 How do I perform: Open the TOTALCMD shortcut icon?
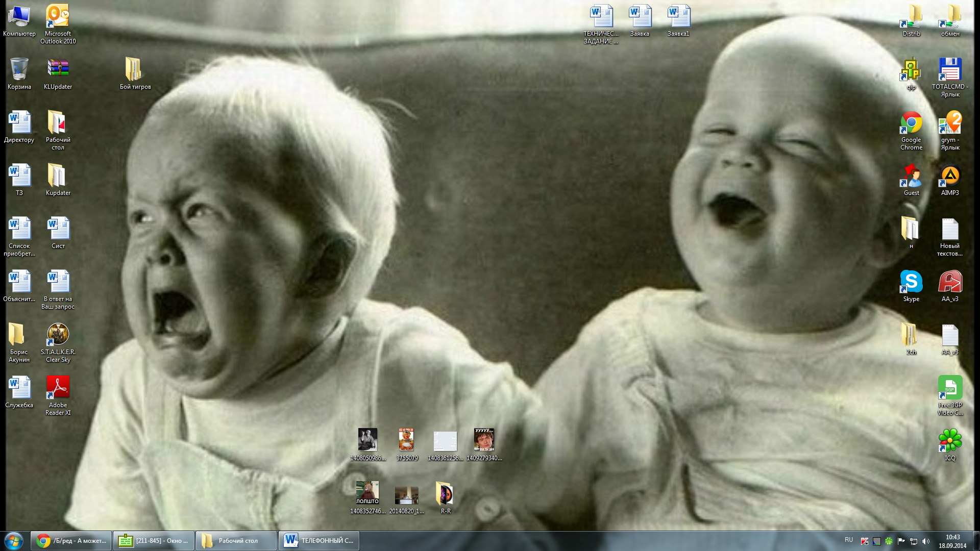(950, 70)
